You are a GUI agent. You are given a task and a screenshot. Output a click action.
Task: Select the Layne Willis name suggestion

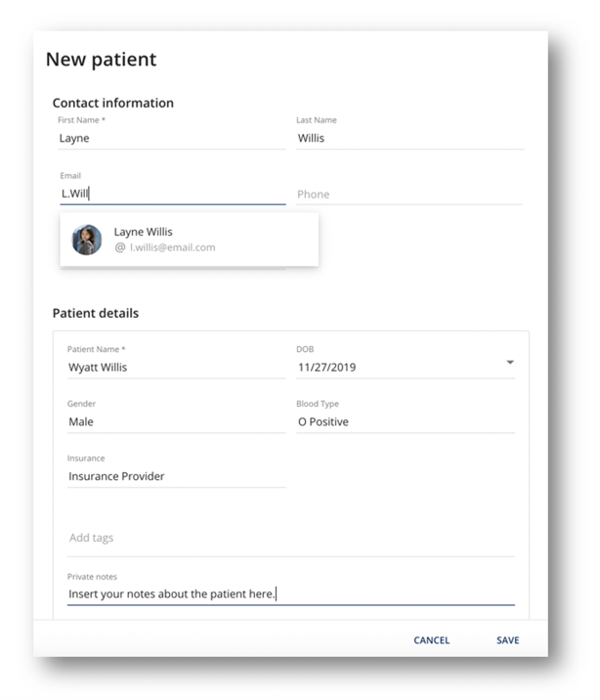point(143,232)
